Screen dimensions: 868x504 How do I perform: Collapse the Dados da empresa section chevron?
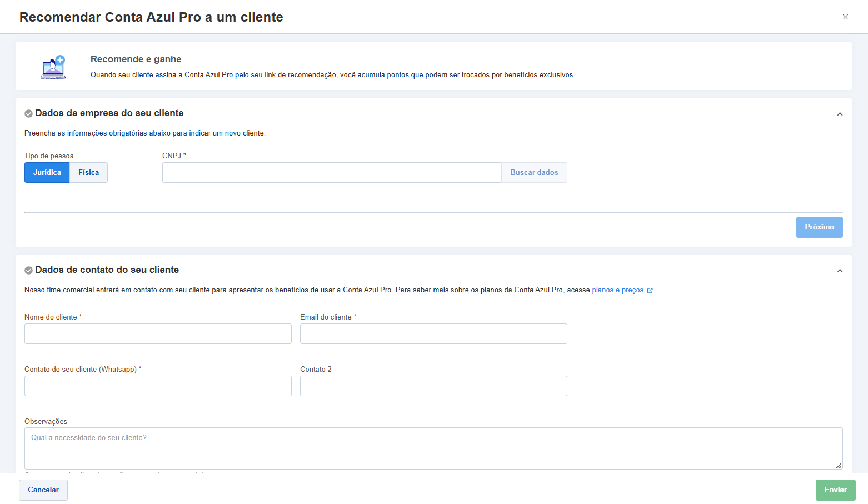click(840, 114)
